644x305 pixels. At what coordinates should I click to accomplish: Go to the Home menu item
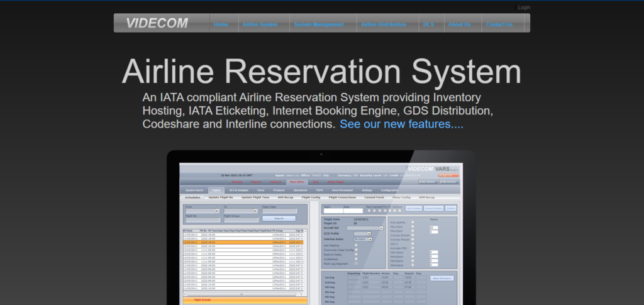click(221, 25)
